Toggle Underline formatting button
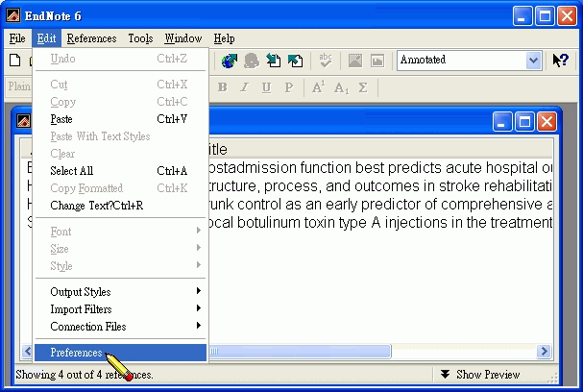The height and width of the screenshot is (392, 583). click(266, 87)
